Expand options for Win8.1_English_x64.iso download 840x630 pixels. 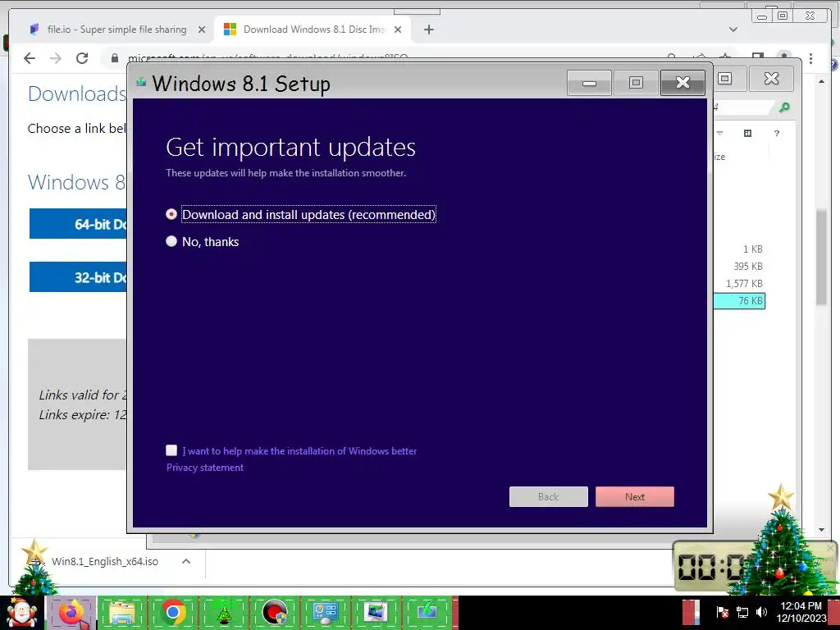point(186,561)
